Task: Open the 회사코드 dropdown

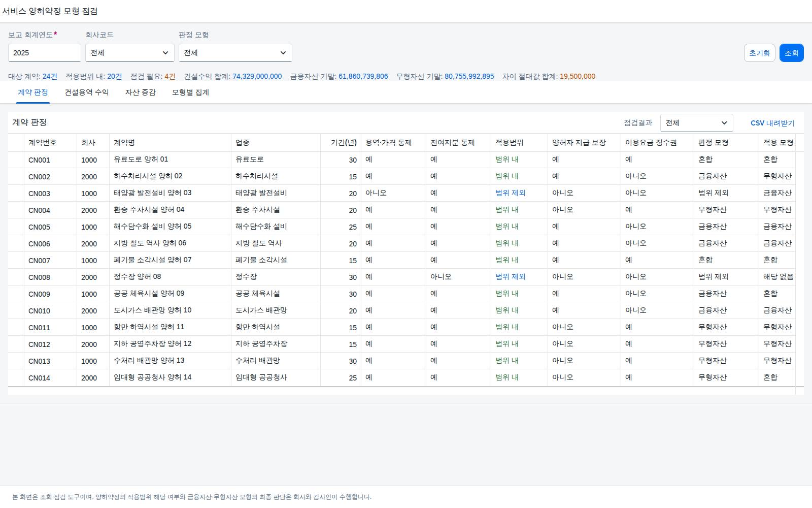Action: point(130,53)
